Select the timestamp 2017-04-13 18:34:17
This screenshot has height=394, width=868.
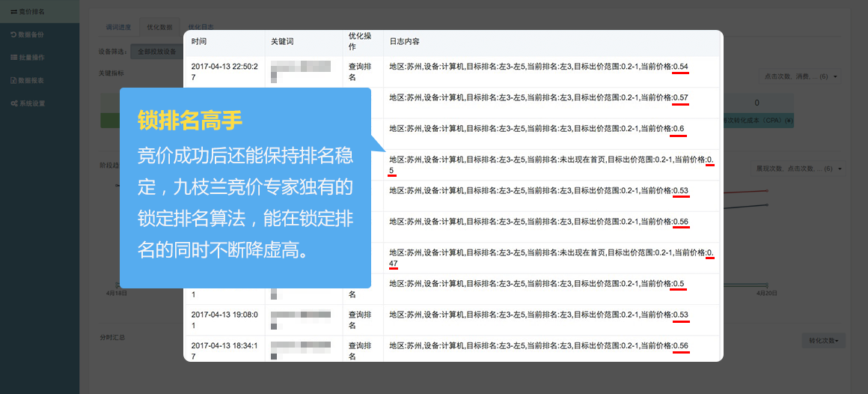[x=224, y=351]
